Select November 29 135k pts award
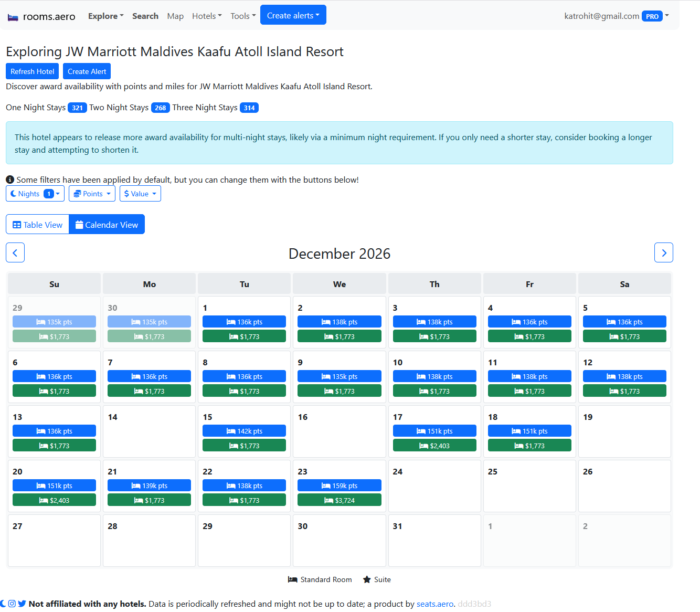The image size is (700, 612). click(54, 322)
